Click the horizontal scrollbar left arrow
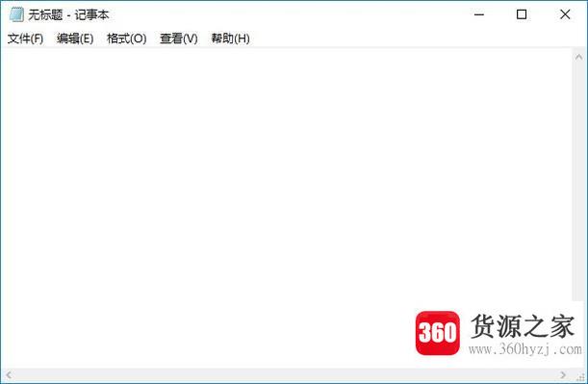 pyautogui.click(x=9, y=374)
